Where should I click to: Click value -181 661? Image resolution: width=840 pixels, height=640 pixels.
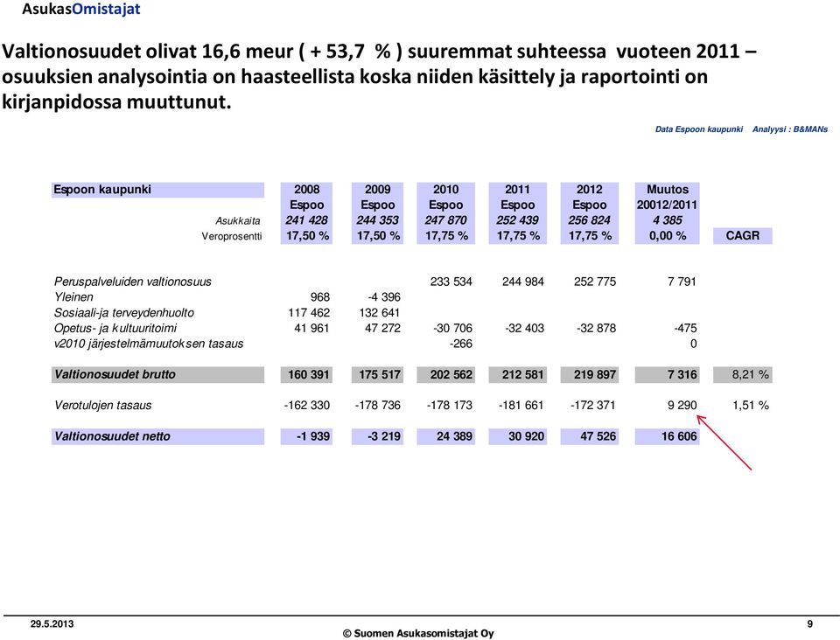coord(521,406)
